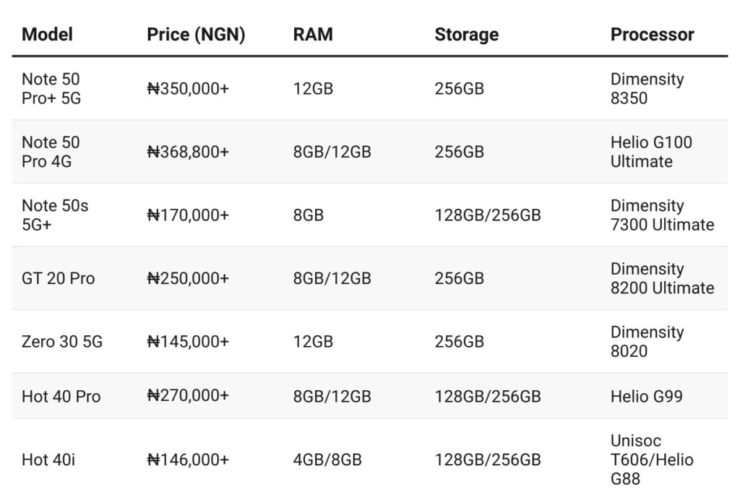Click the GT 20 Pro model name
Viewport: 740px width, 500px height.
click(58, 278)
